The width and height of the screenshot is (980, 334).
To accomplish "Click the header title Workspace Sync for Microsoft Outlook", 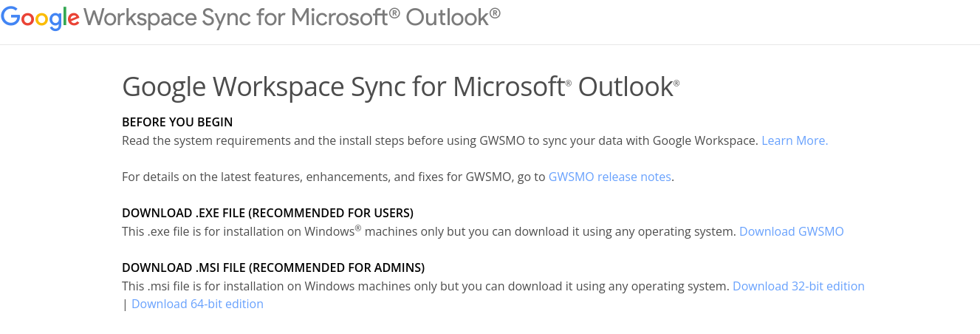I will 292,16.
